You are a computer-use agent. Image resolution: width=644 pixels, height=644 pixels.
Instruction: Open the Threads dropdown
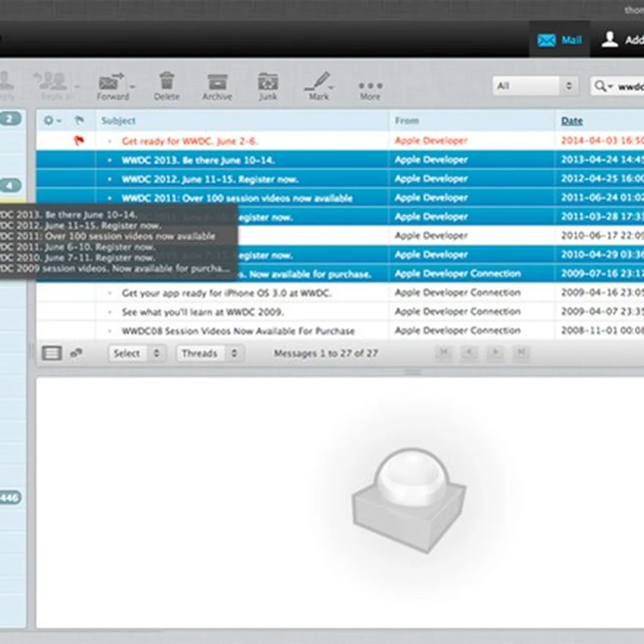(x=209, y=353)
